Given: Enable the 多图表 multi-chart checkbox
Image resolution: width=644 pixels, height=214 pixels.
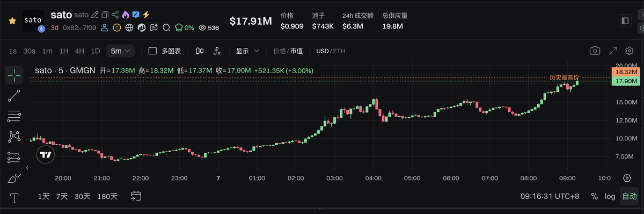Looking at the screenshot, I should [152, 51].
